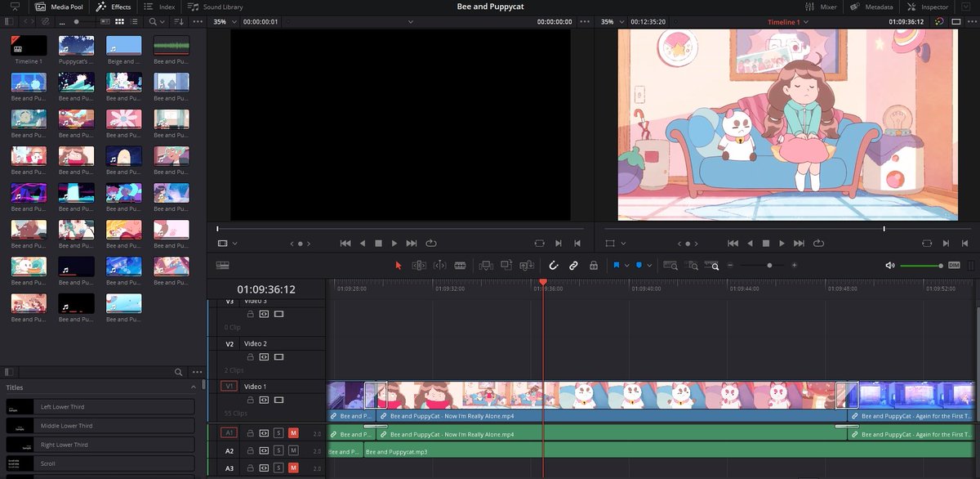This screenshot has width=980, height=479.
Task: Click the Full Extent Zoom icon
Action: click(x=670, y=266)
